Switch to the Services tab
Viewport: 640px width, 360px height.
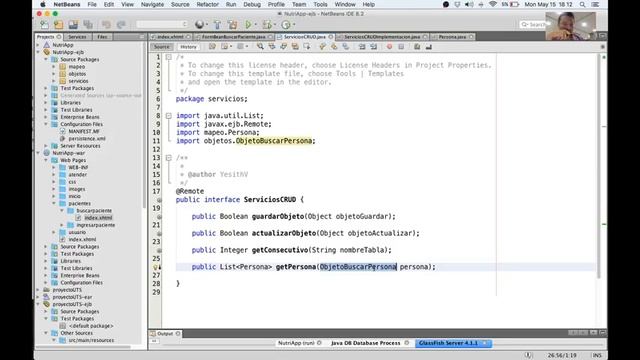[77, 37]
